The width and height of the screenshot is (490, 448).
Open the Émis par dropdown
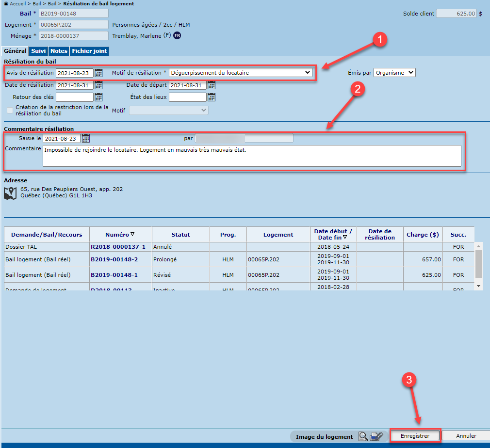coord(394,73)
